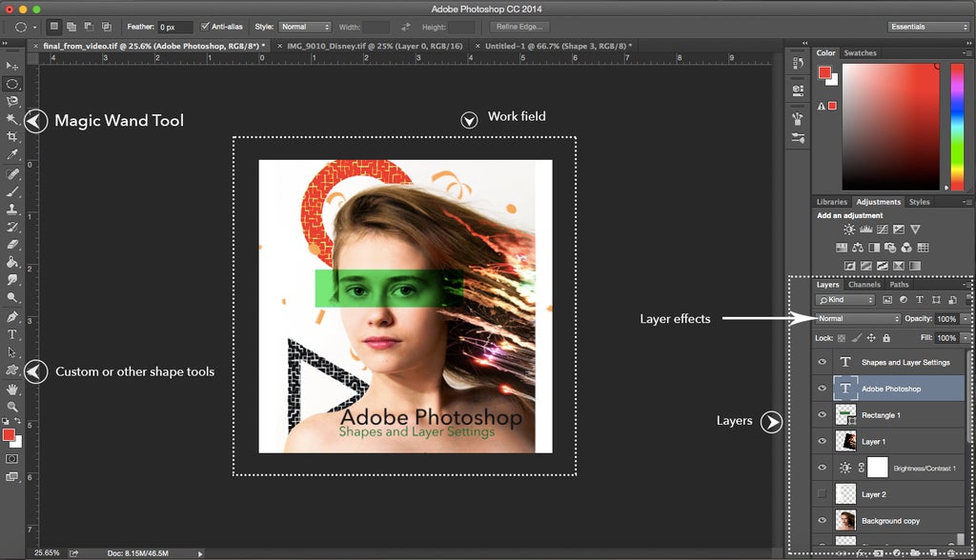This screenshot has height=560, width=976.
Task: Select the Move tool
Action: [x=12, y=66]
